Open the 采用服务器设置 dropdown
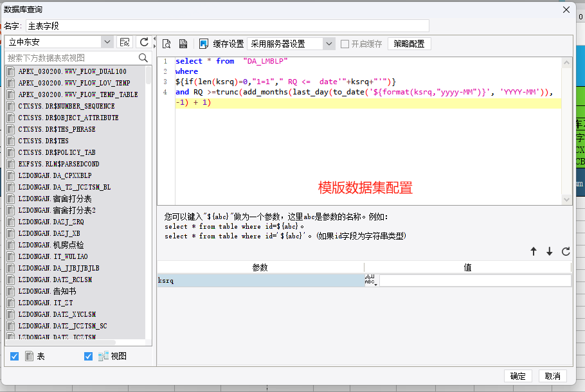The image size is (585, 392). coord(328,44)
